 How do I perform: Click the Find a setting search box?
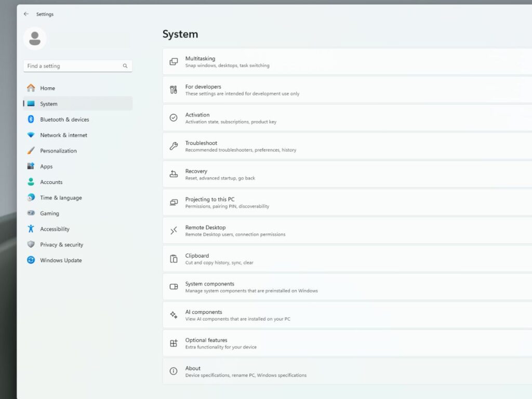pyautogui.click(x=73, y=66)
